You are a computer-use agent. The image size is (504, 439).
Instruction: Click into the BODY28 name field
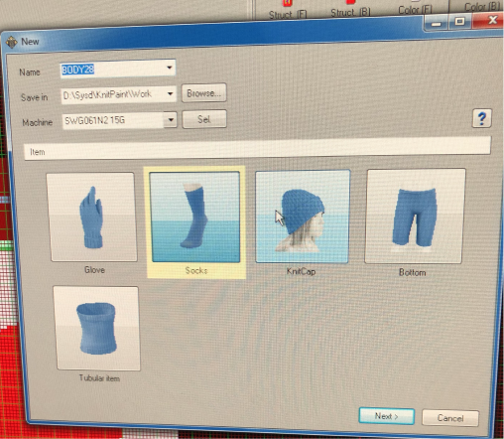click(x=112, y=70)
